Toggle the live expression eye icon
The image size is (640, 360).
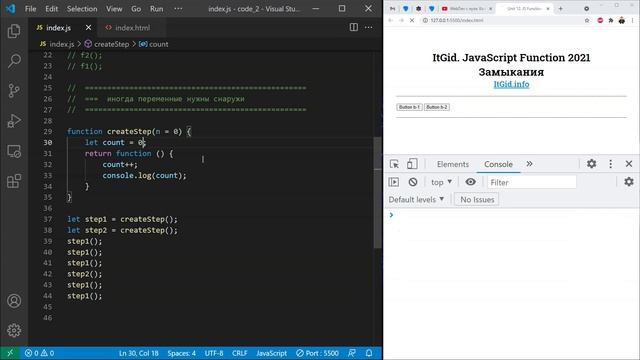click(470, 182)
